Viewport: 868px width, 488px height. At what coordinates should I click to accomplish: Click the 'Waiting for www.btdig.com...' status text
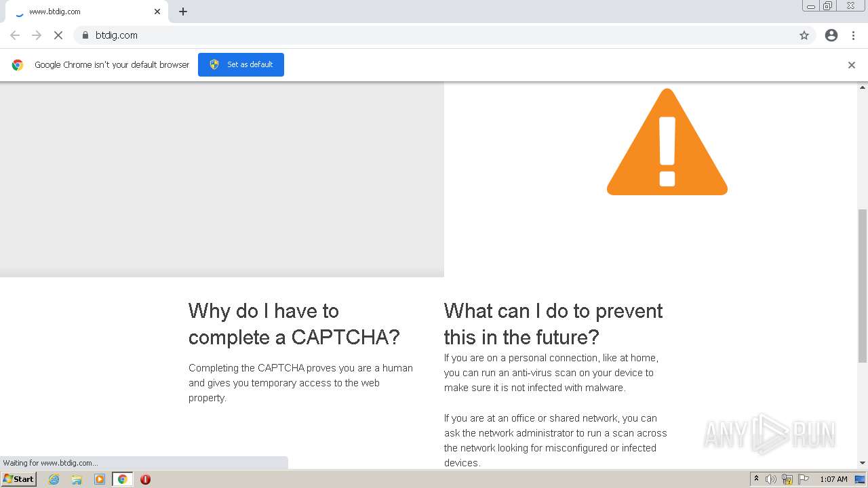click(50, 463)
